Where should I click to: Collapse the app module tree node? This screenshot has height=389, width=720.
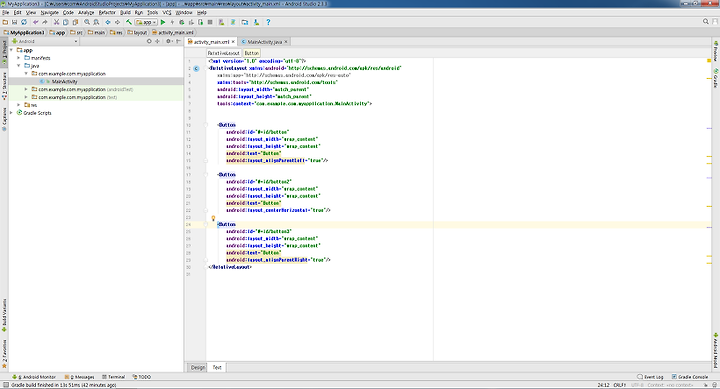click(11, 50)
